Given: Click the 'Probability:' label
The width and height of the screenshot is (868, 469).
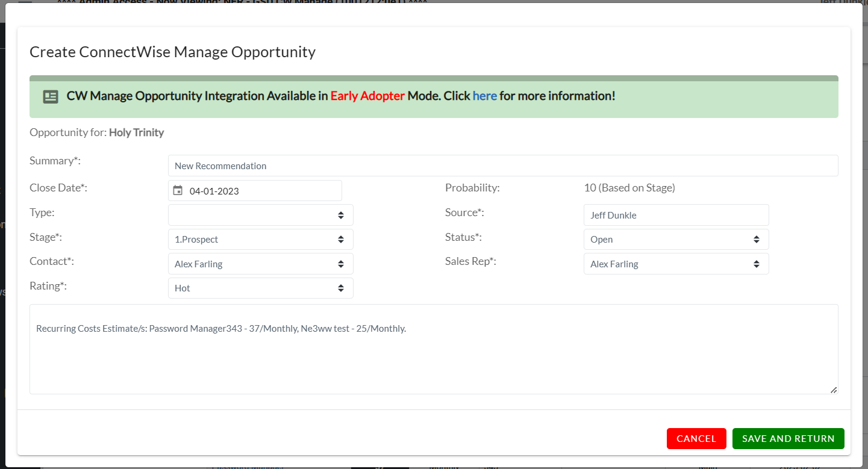Looking at the screenshot, I should (472, 188).
